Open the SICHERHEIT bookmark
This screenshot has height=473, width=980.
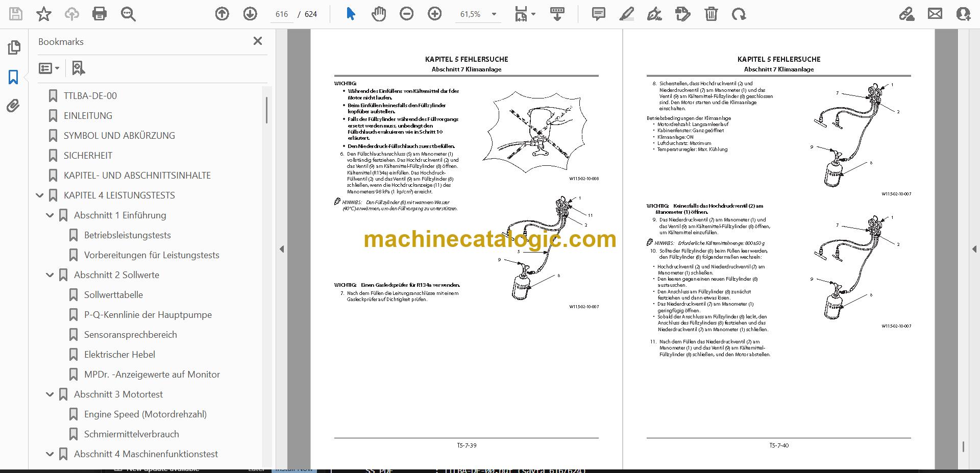pos(88,155)
